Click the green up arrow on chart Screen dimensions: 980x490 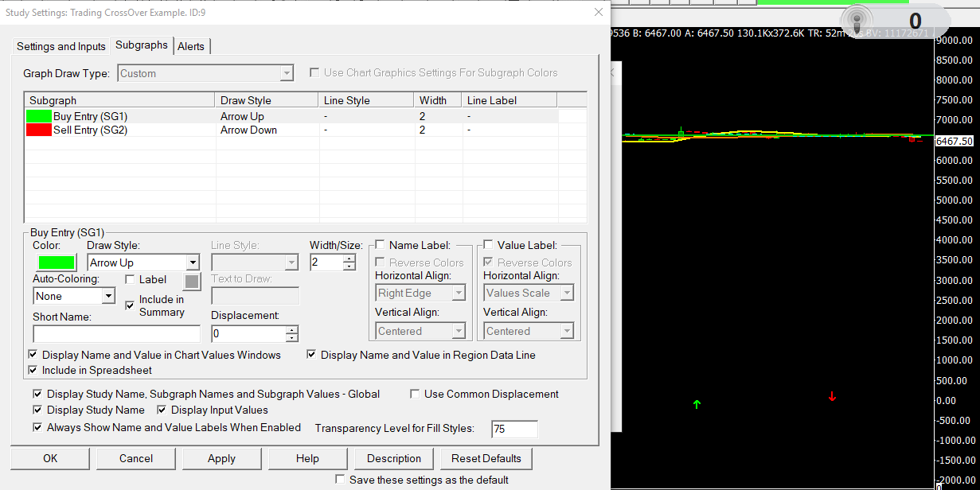697,404
